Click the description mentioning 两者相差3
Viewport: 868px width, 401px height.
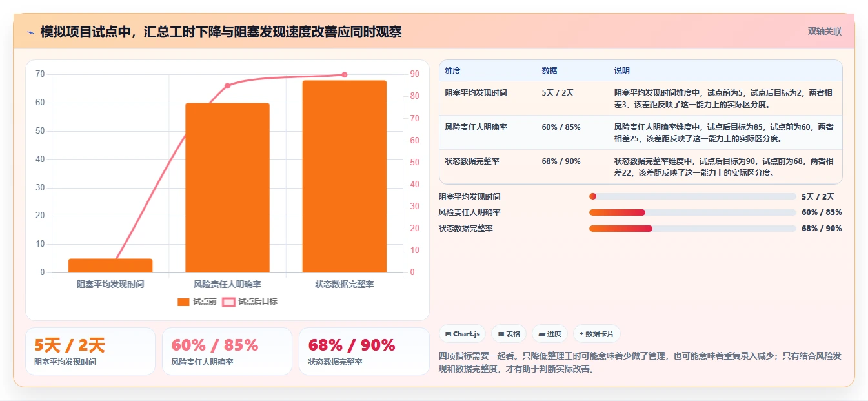(x=724, y=98)
